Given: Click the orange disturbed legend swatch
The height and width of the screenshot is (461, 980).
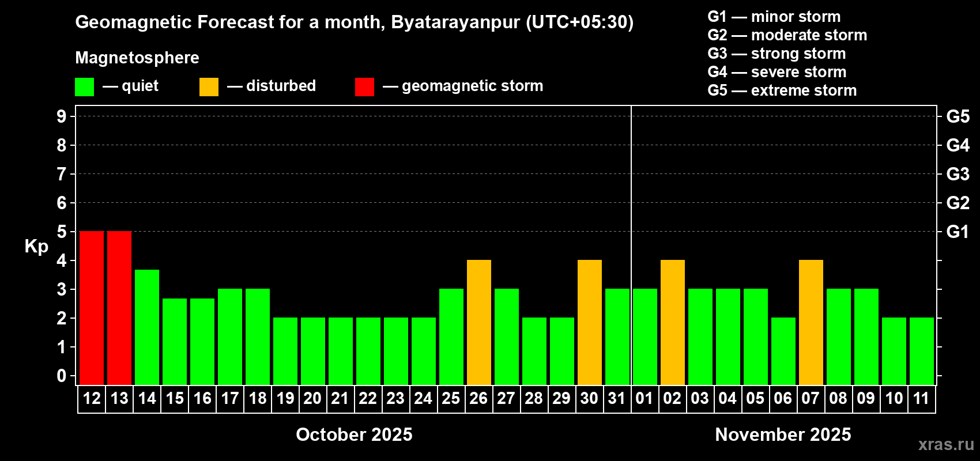Looking at the screenshot, I should (x=209, y=87).
